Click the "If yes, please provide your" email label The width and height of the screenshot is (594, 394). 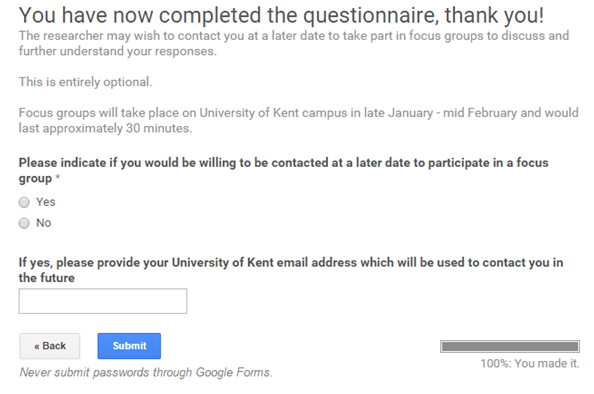(291, 270)
